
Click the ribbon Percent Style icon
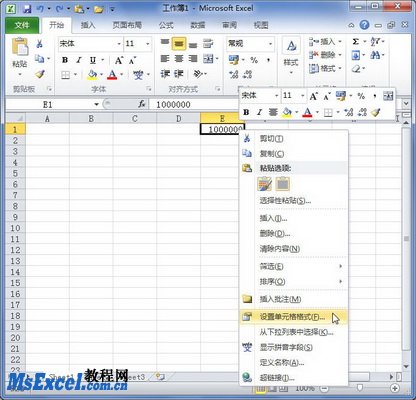pyautogui.click(x=254, y=60)
